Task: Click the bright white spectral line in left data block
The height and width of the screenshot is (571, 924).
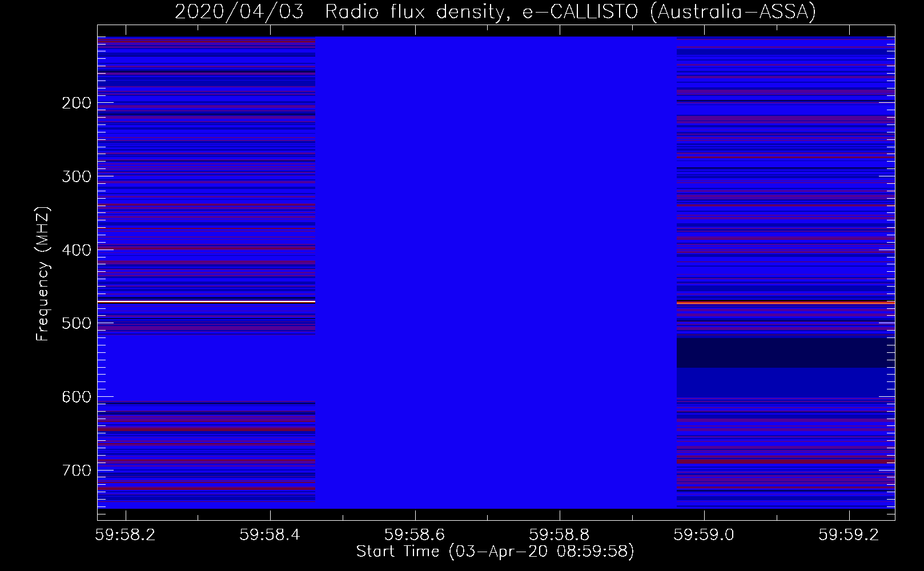Action: pyautogui.click(x=206, y=301)
